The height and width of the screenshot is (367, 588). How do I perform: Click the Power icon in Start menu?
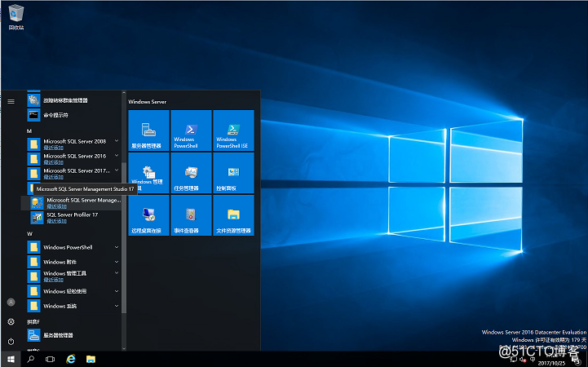[x=11, y=342]
